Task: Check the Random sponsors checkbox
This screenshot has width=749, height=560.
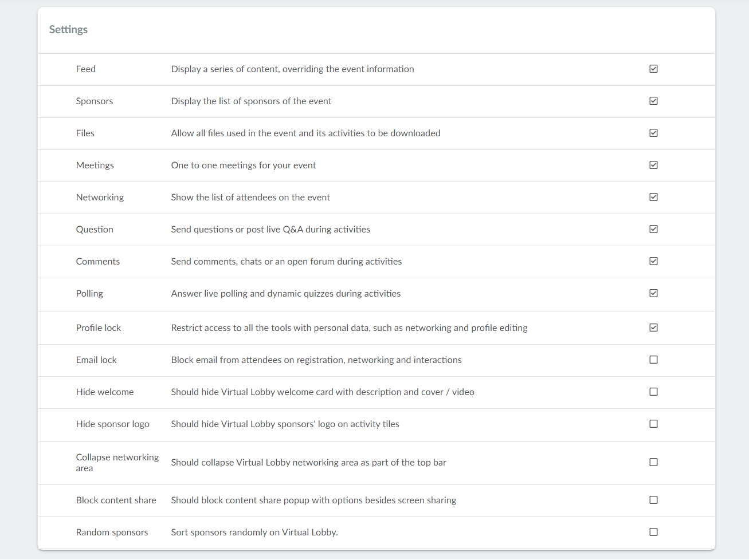Action: (653, 532)
